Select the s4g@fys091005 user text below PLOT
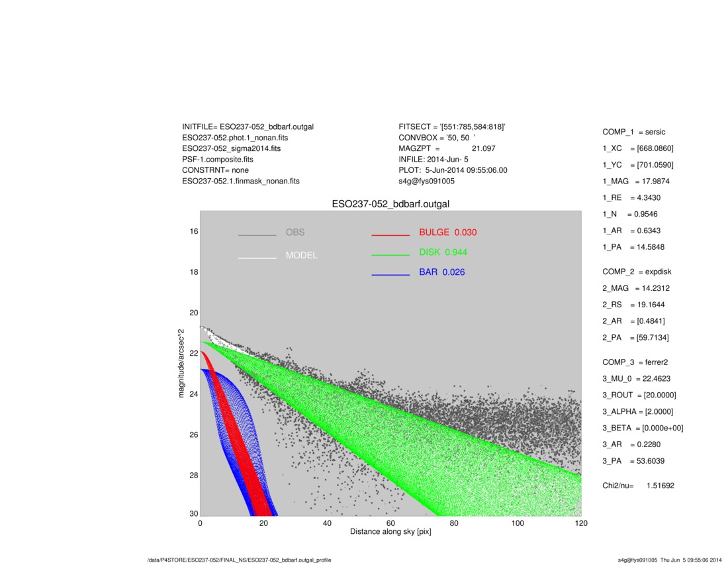The width and height of the screenshot is (728, 563). [426, 181]
